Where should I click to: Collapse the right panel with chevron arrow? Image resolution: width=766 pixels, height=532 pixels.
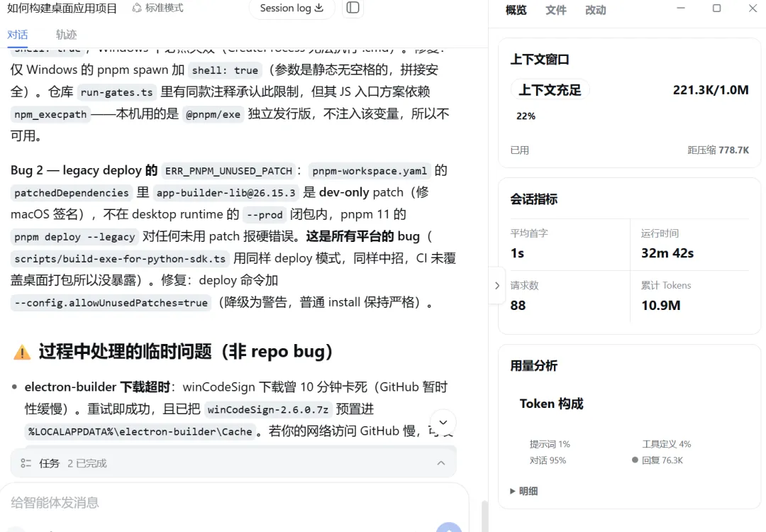click(496, 285)
